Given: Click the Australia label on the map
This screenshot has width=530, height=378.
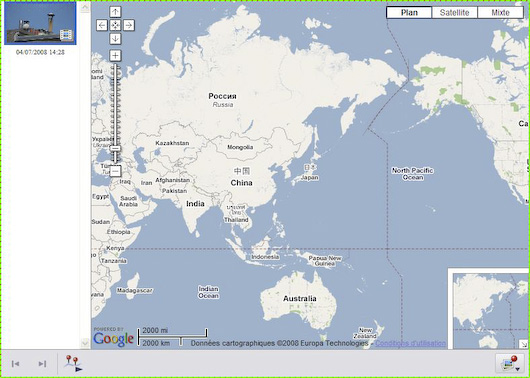Looking at the screenshot, I should pos(300,299).
